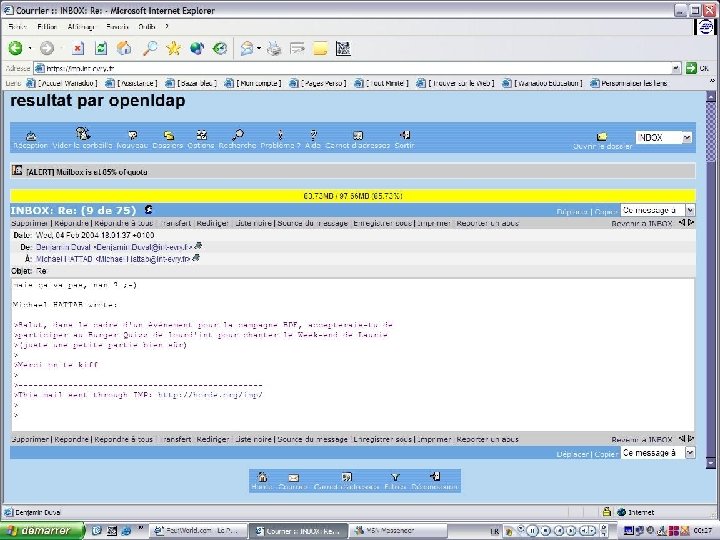Click the bottom Courrier envelope icon
This screenshot has height=540, width=720.
pos(293,478)
